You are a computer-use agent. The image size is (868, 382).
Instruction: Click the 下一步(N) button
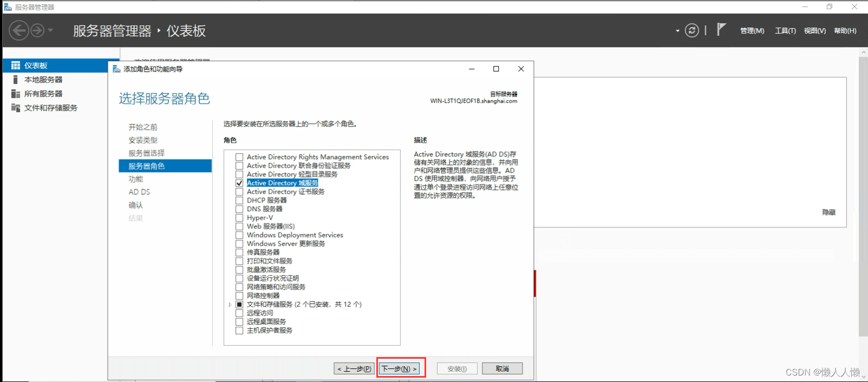click(x=400, y=368)
